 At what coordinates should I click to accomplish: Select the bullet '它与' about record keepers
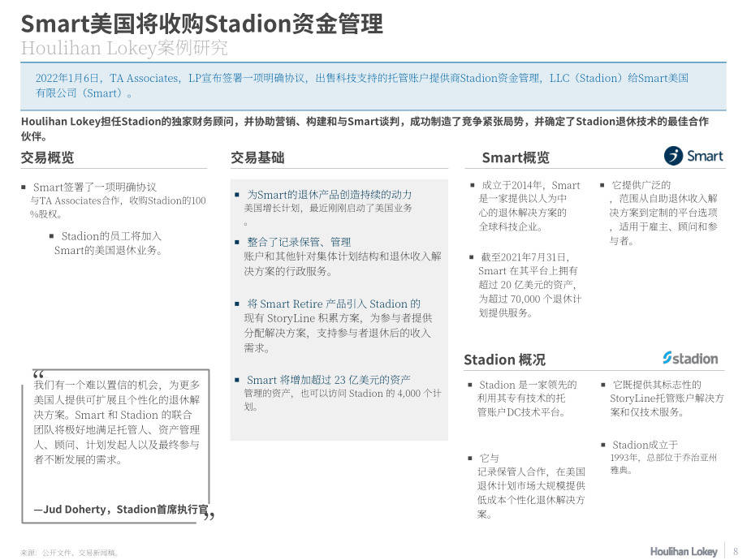[x=490, y=458]
